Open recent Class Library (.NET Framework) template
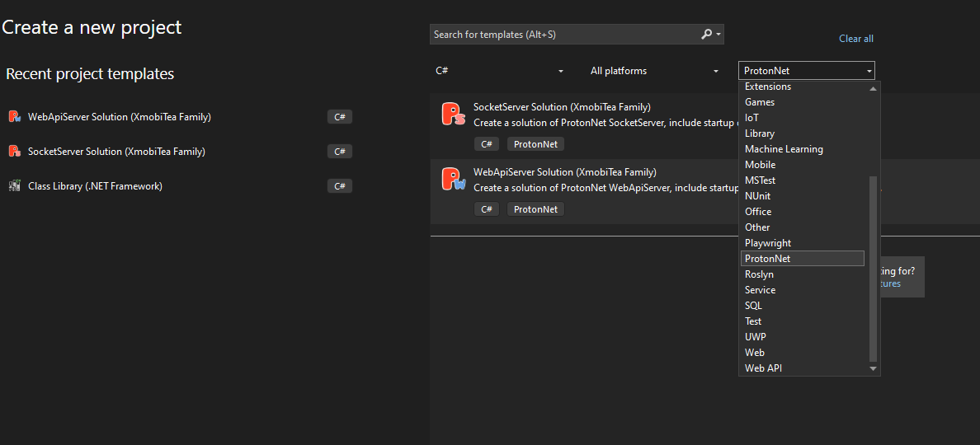The height and width of the screenshot is (445, 980). 95,186
